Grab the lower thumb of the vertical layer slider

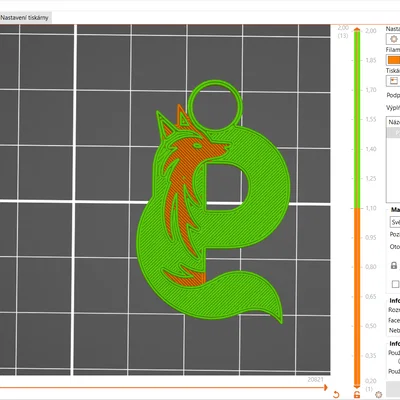[x=357, y=386]
